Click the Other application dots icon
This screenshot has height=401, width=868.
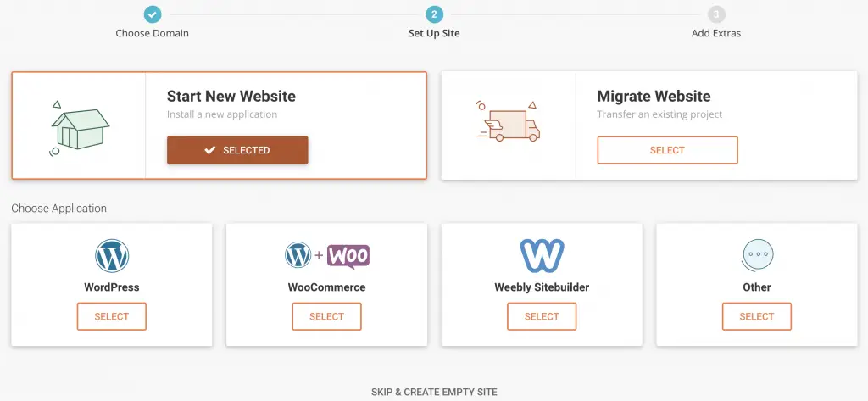pyautogui.click(x=757, y=255)
